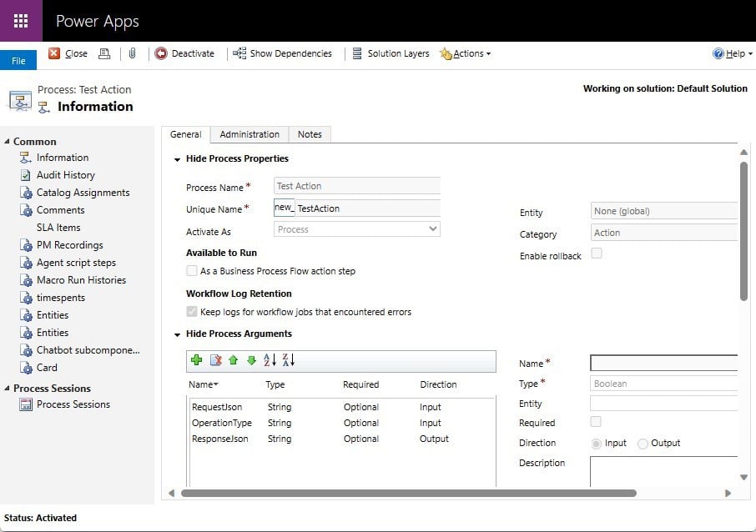Open the Help dropdown arrow
Image resolution: width=756 pixels, height=532 pixels.
click(x=750, y=54)
